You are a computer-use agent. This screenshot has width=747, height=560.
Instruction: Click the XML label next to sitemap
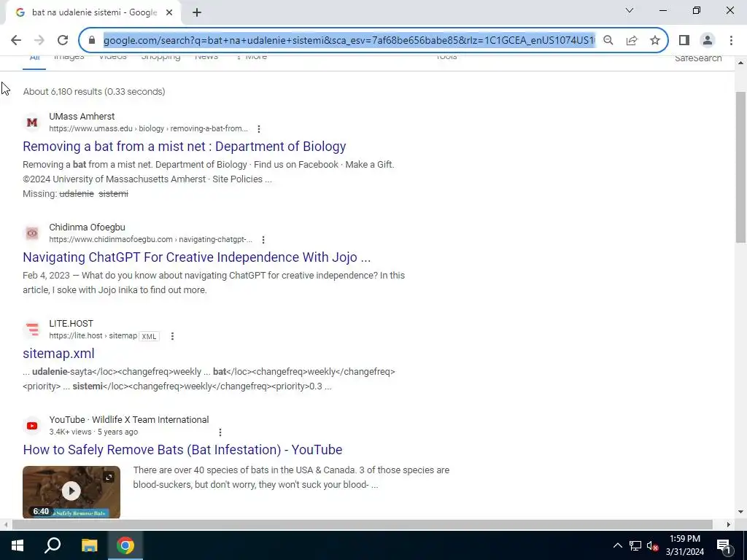[149, 336]
